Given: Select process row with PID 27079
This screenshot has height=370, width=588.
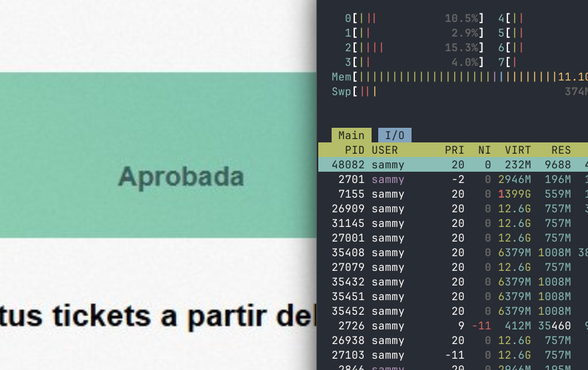Looking at the screenshot, I should [453, 267].
